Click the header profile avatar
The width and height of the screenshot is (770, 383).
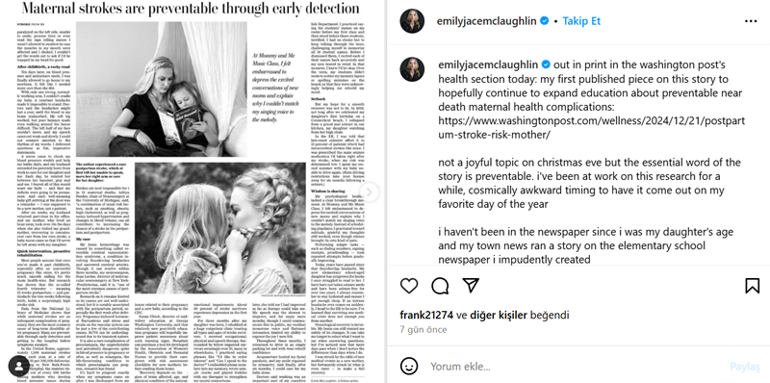pyautogui.click(x=412, y=21)
